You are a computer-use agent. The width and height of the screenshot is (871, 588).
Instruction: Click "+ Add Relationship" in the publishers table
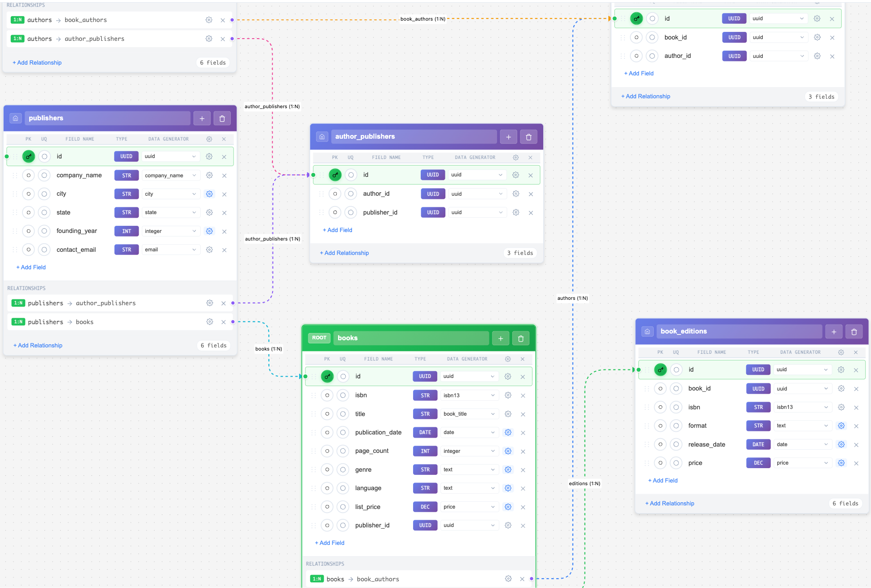point(38,345)
